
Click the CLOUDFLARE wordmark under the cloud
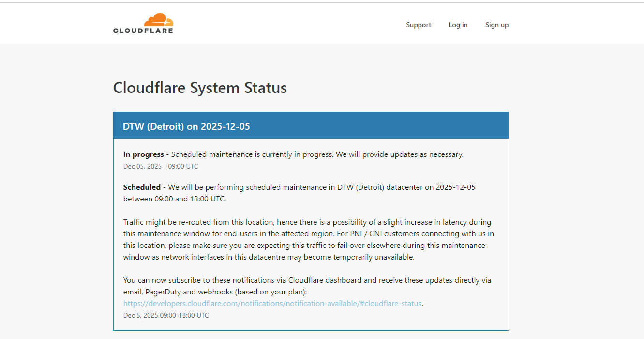[143, 31]
